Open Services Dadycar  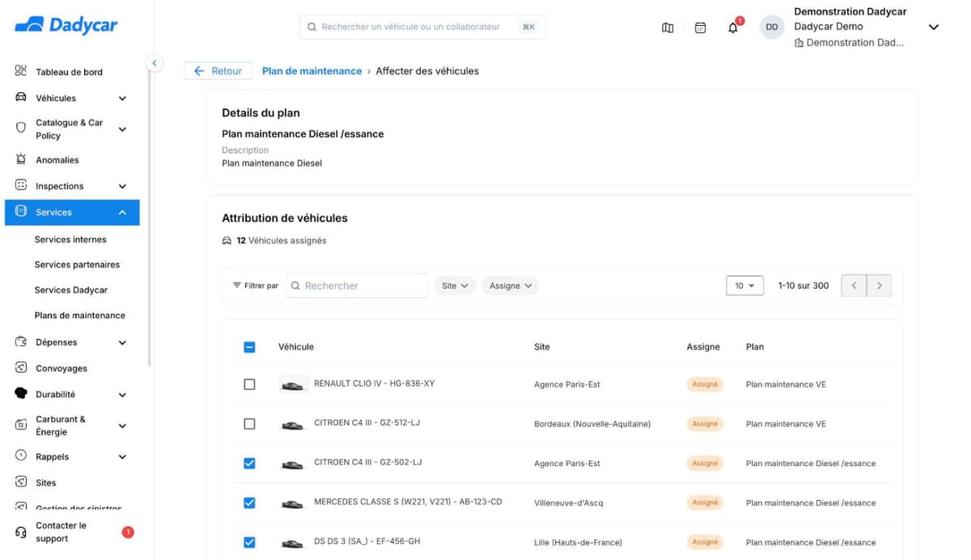71,290
